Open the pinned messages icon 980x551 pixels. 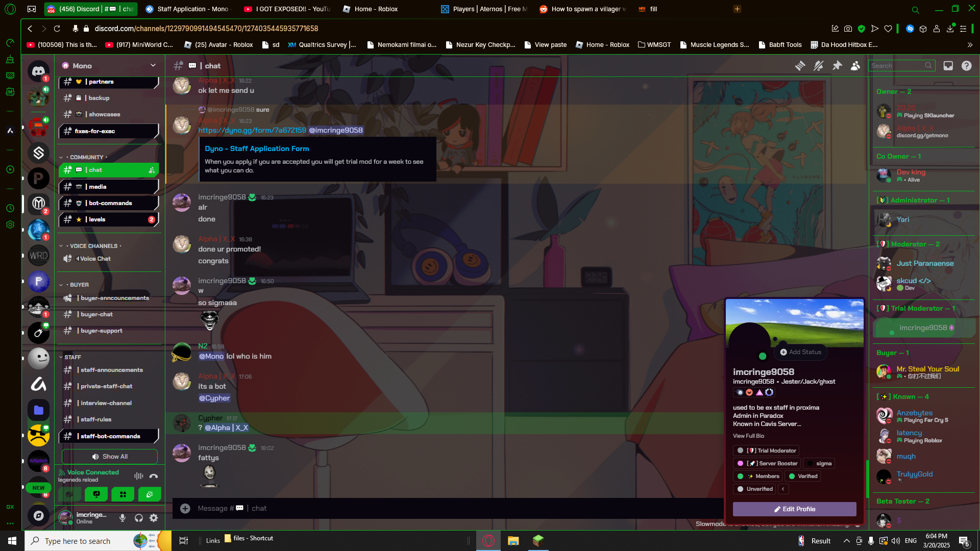(x=837, y=66)
